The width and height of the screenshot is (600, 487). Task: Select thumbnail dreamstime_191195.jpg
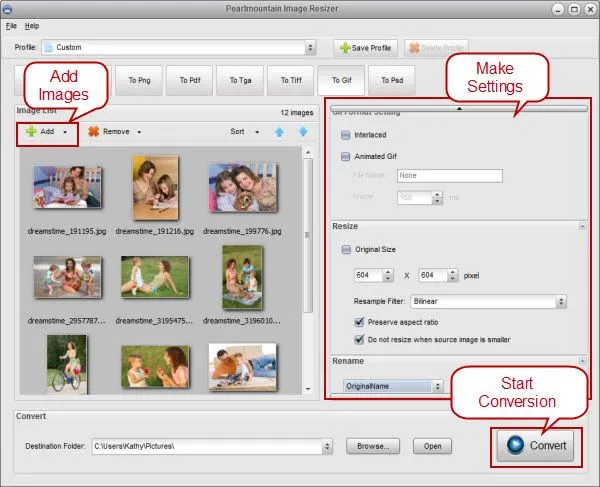pyautogui.click(x=67, y=187)
